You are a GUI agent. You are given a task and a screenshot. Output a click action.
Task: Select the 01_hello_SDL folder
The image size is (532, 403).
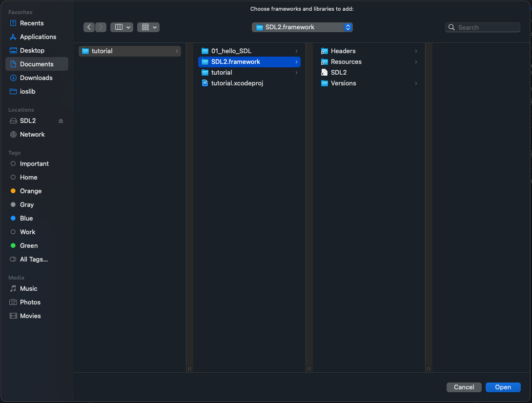[249, 51]
